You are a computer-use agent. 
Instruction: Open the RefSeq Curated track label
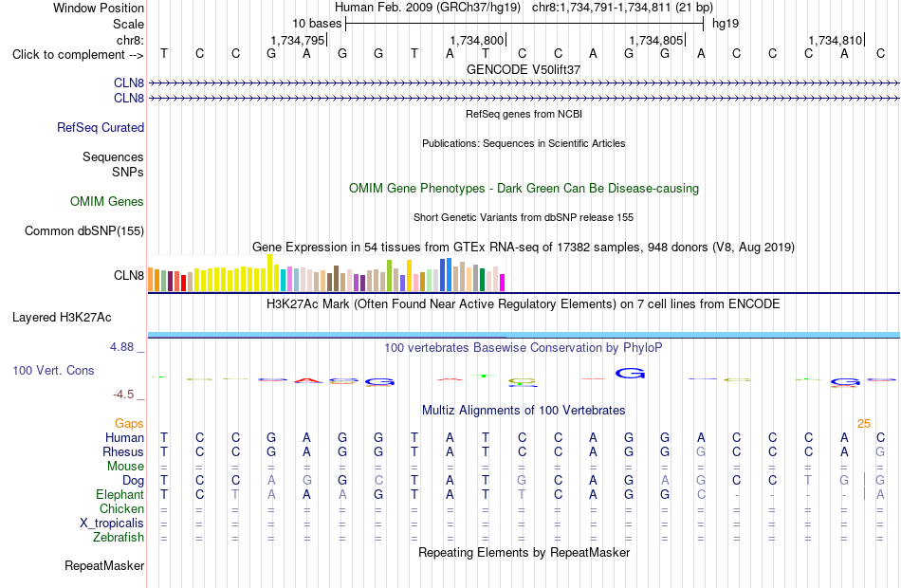click(101, 128)
